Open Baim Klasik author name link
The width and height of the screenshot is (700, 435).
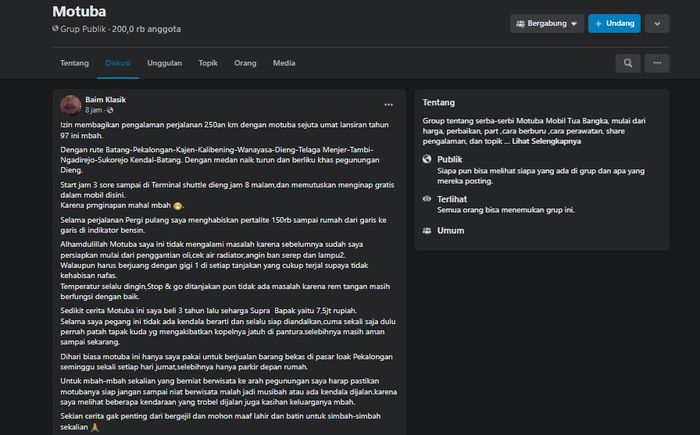pos(105,100)
